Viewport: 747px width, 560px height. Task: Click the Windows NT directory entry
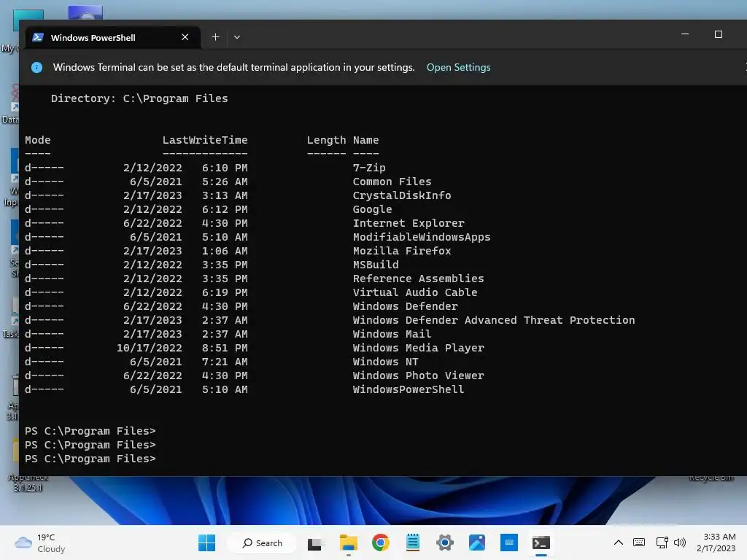click(x=385, y=362)
